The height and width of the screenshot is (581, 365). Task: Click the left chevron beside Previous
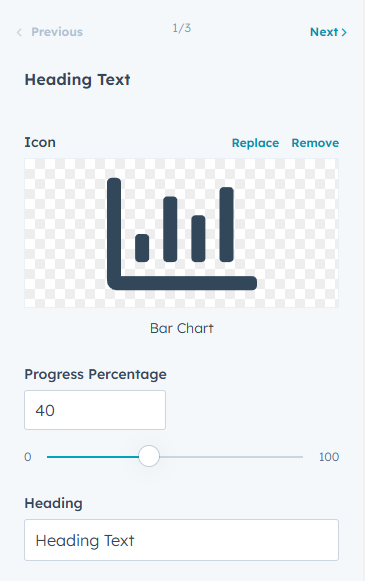click(x=19, y=33)
